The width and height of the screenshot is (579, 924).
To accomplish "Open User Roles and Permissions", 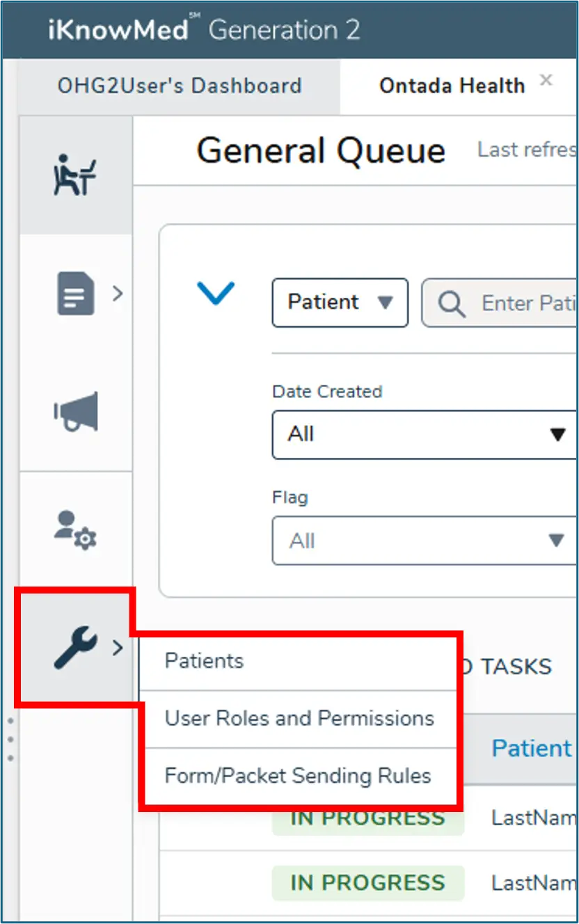I will 299,719.
